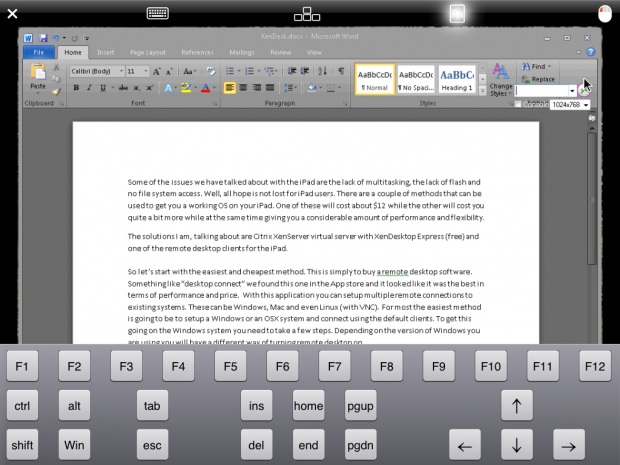Click the Grow Font icon
620x465 pixels.
pyautogui.click(x=157, y=72)
